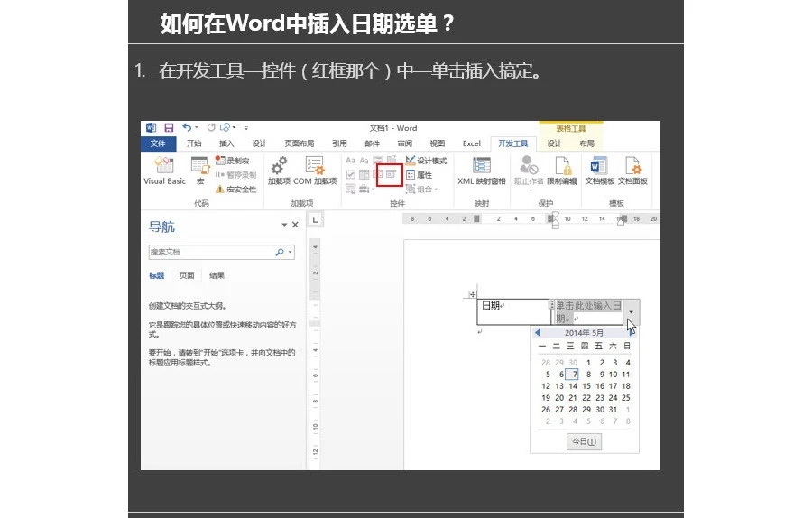Click the 2014年 5月 calendar header
812x518 pixels.
pos(584,333)
